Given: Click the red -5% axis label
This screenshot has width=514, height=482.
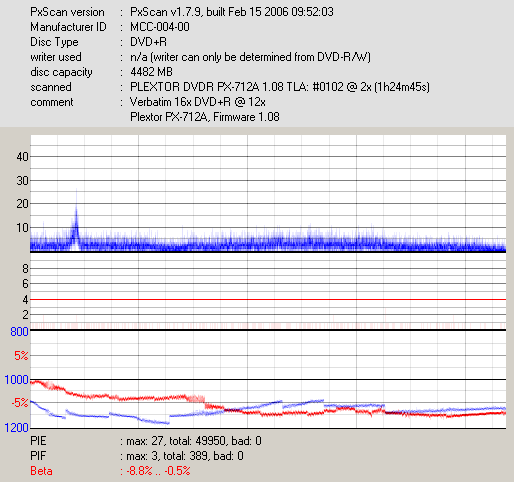Looking at the screenshot, I should (x=20, y=403).
